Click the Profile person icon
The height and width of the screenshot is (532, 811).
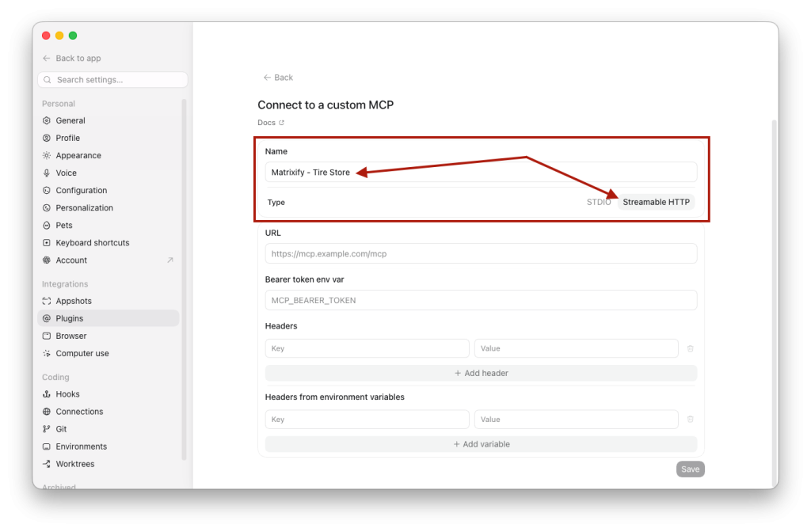47,138
